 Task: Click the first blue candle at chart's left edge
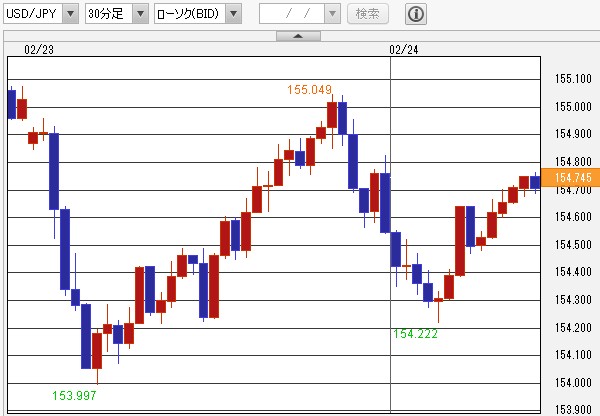coord(11,104)
